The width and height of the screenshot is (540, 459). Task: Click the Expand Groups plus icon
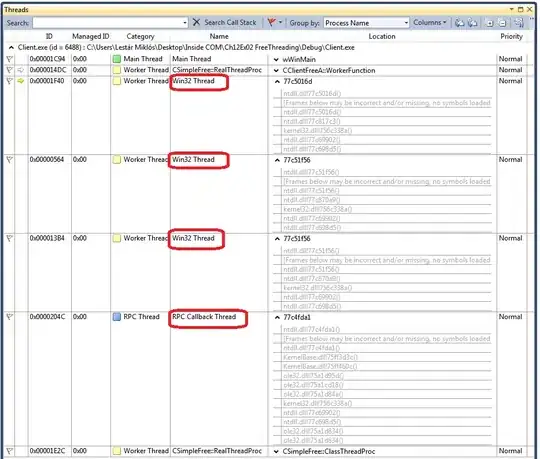(489, 23)
